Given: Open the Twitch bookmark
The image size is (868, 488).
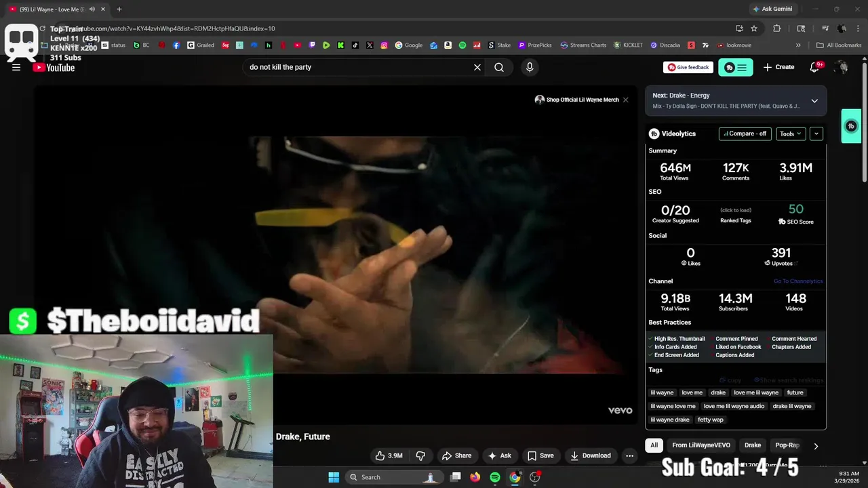Looking at the screenshot, I should 312,45.
